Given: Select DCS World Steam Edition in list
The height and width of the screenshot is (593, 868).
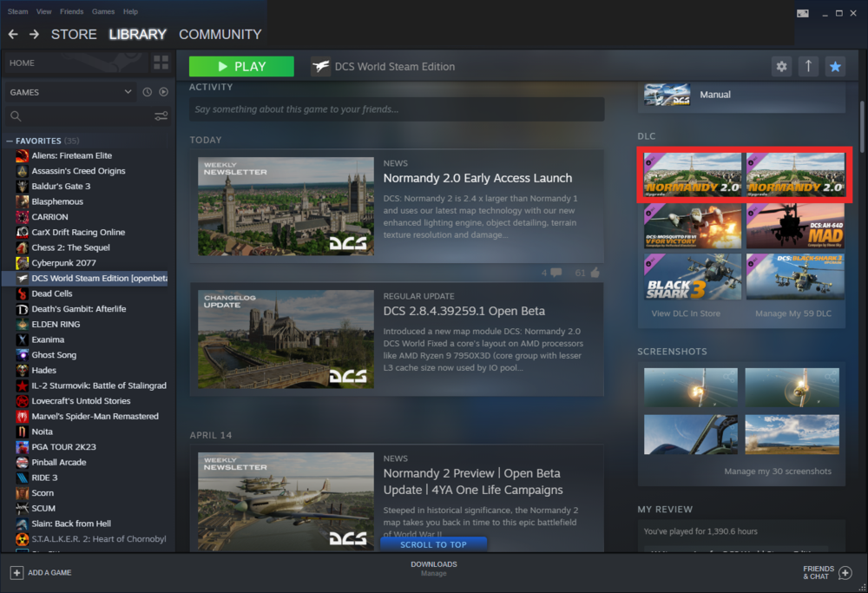Looking at the screenshot, I should pos(85,278).
